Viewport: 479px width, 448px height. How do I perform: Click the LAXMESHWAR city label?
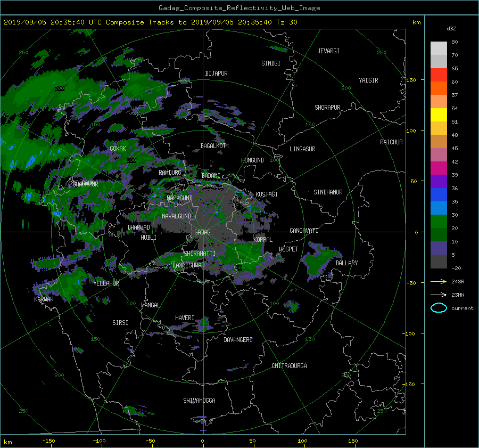(x=188, y=265)
